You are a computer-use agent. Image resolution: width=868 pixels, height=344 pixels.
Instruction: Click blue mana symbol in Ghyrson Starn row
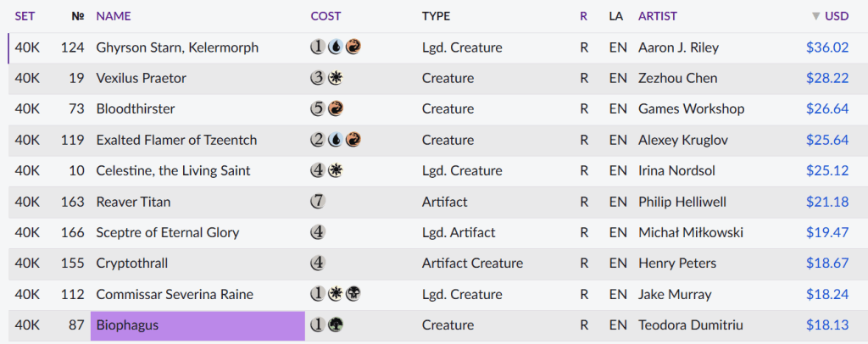[x=335, y=47]
